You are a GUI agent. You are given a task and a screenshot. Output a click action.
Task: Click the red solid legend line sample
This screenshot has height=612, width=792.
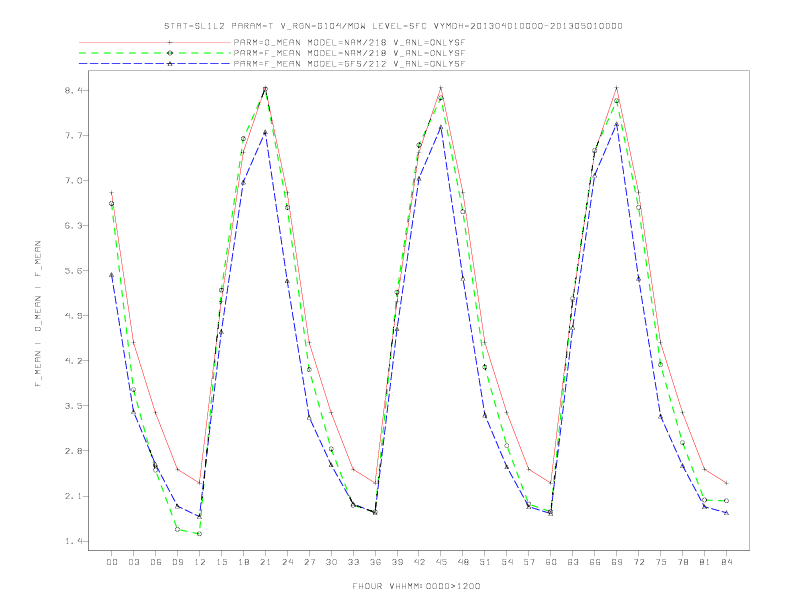[155, 43]
